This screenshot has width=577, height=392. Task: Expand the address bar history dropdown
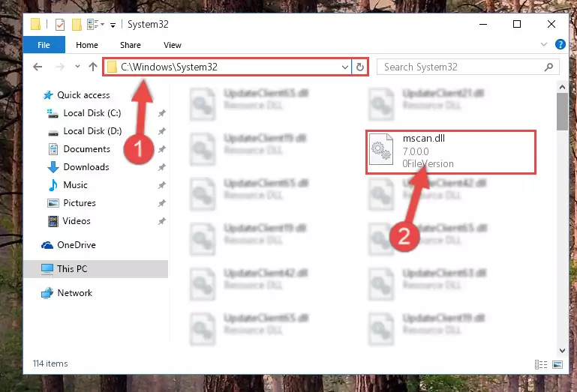(345, 67)
